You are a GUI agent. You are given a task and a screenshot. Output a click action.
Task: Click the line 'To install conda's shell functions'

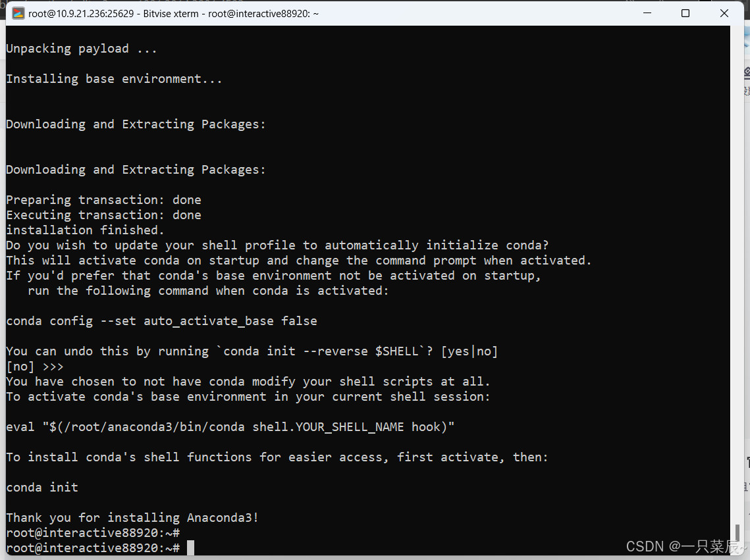click(277, 457)
